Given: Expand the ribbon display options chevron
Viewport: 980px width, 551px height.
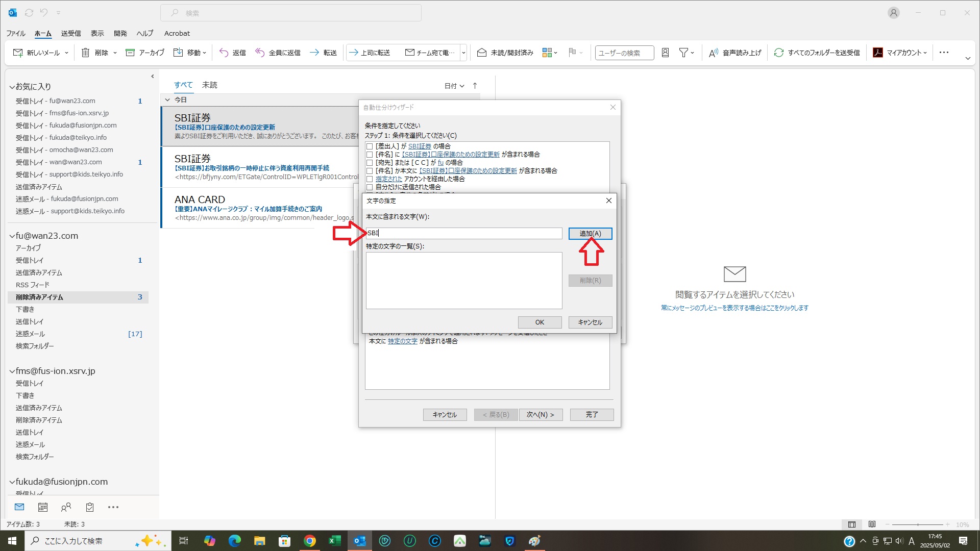Looking at the screenshot, I should pos(967,58).
